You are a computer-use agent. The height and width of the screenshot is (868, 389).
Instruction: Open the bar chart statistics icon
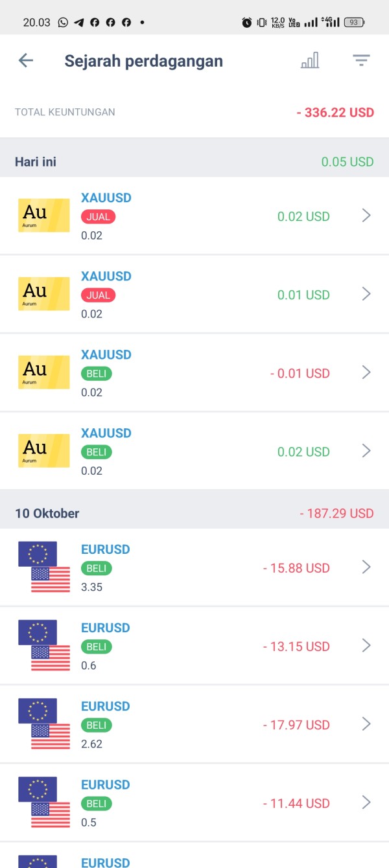pos(310,61)
